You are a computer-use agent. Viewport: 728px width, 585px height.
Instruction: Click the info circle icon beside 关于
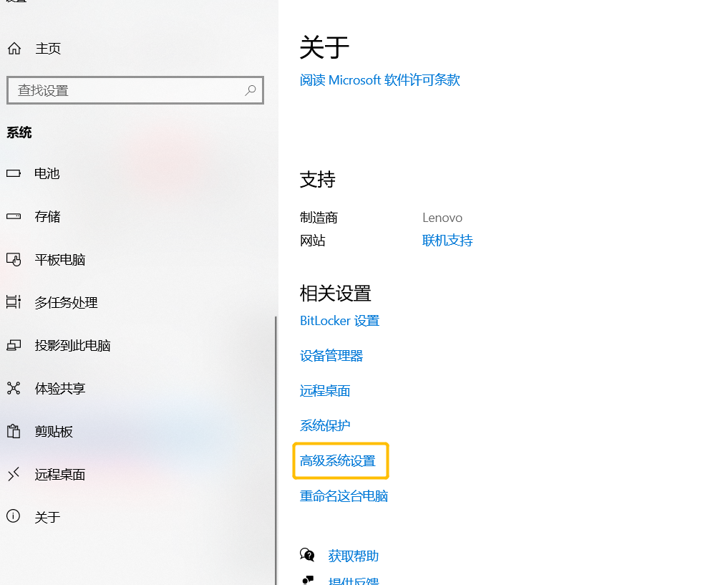pos(14,516)
